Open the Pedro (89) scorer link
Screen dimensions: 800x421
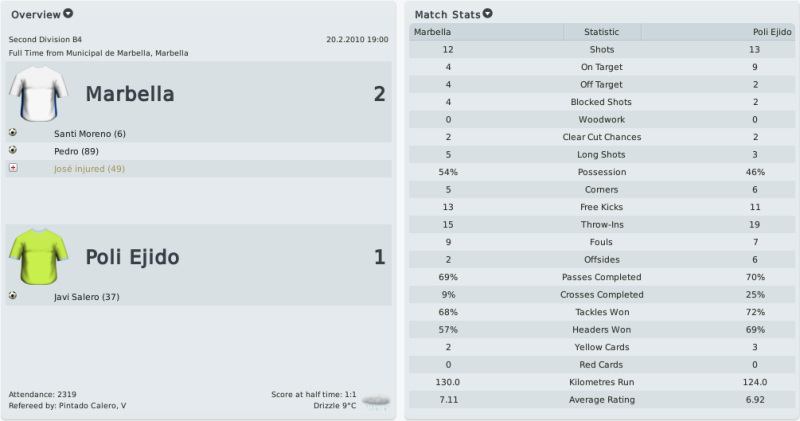pyautogui.click(x=77, y=151)
